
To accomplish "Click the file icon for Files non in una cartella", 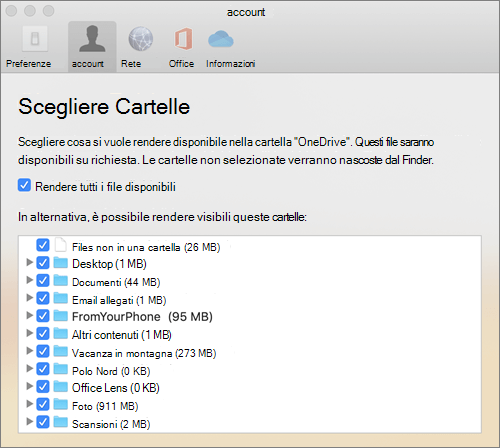I will pos(61,245).
